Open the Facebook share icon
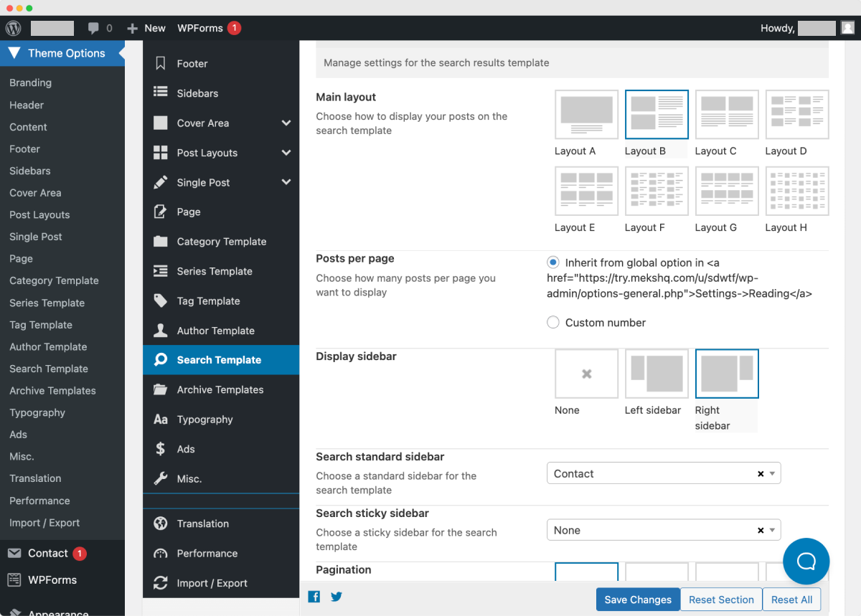Image resolution: width=861 pixels, height=616 pixels. pyautogui.click(x=314, y=597)
